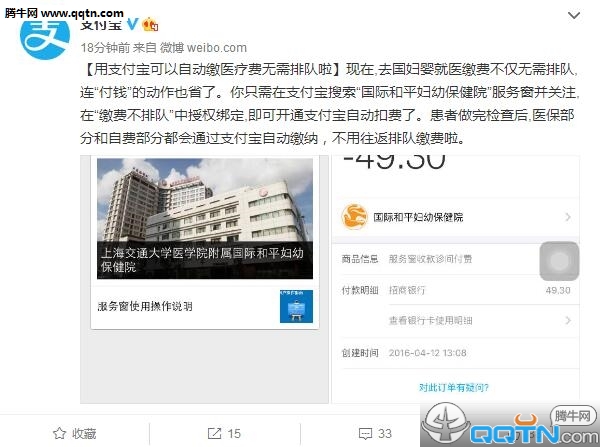The image size is (600, 447).
Task: Click the blue instruction thumbnail icon
Action: (x=296, y=306)
